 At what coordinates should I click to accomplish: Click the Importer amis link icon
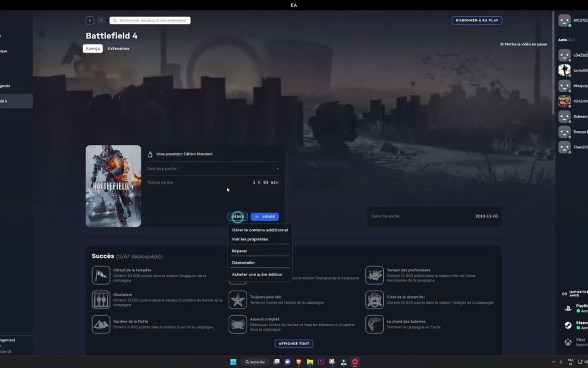coord(564,294)
